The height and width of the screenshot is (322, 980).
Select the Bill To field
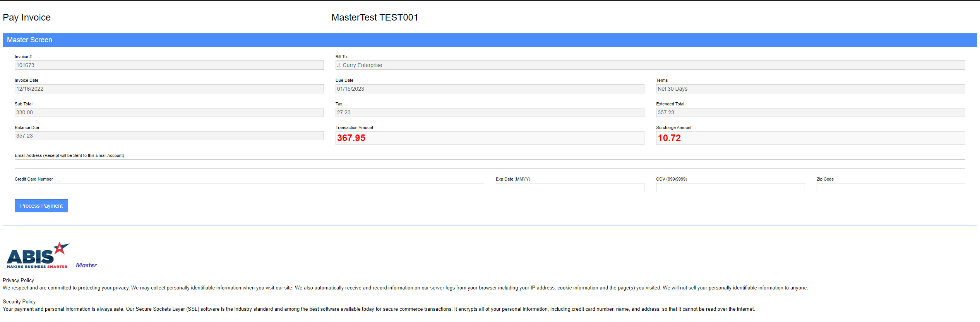[x=650, y=65]
